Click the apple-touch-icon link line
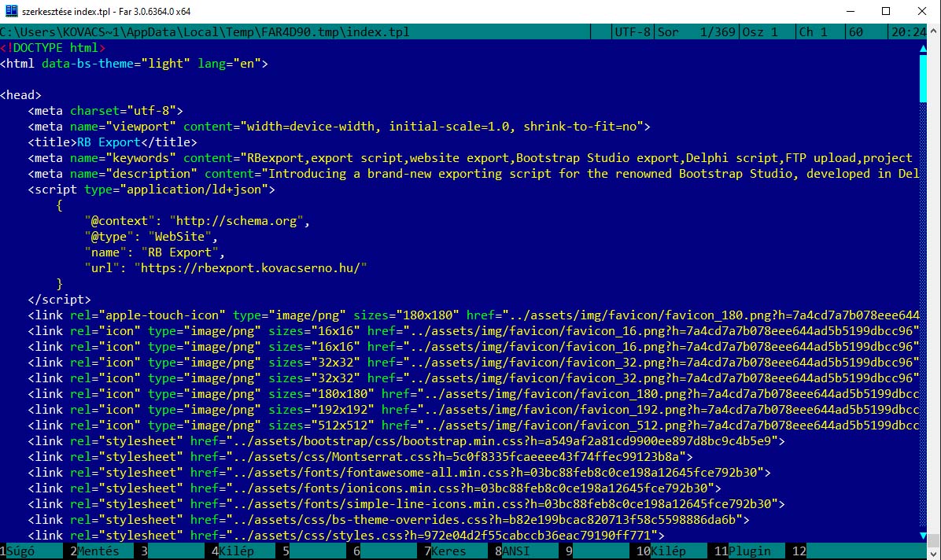Screen dimensions: 941x560 coord(473,315)
